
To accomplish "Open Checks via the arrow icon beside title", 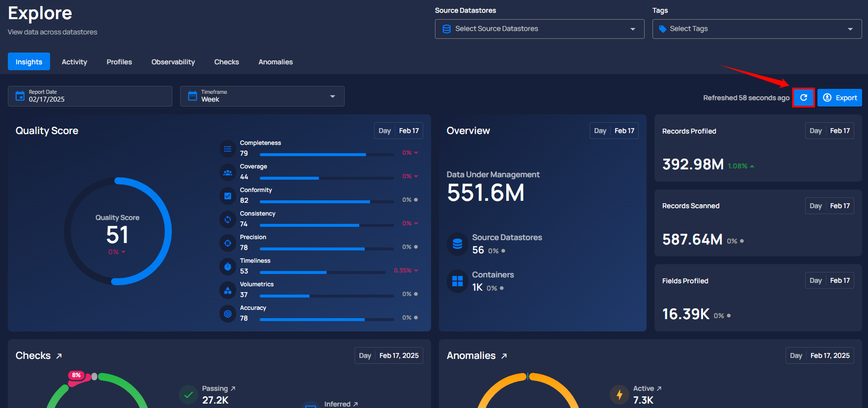I will click(59, 356).
